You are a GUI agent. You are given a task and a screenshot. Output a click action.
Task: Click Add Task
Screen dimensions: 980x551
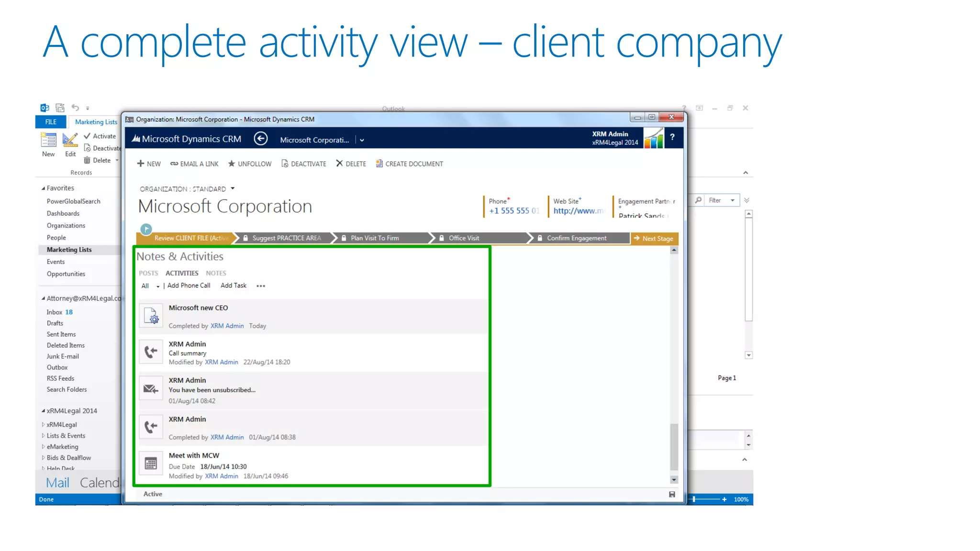point(234,286)
